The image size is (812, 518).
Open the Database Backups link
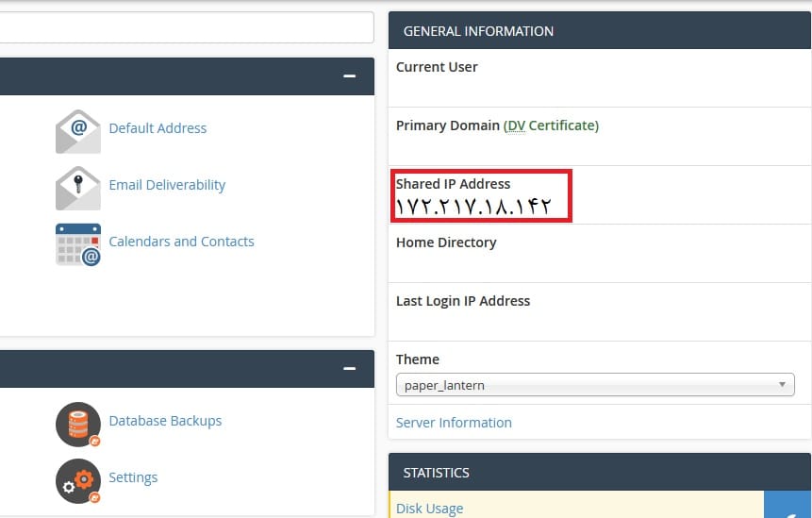[x=165, y=421]
